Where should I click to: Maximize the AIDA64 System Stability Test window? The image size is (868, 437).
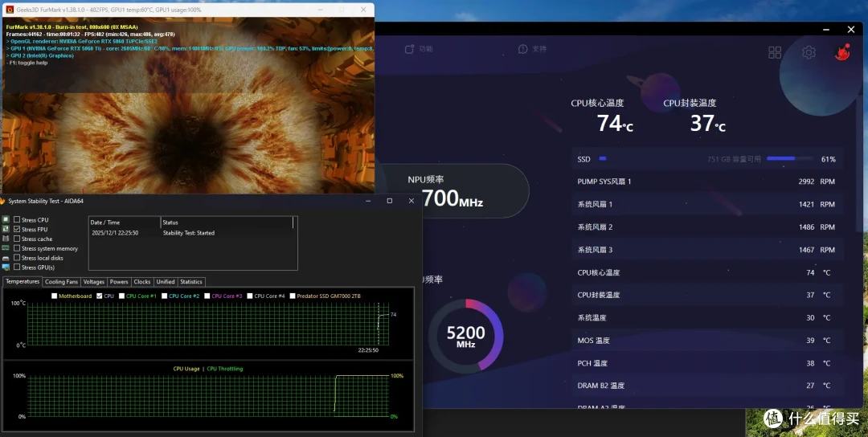pos(390,201)
